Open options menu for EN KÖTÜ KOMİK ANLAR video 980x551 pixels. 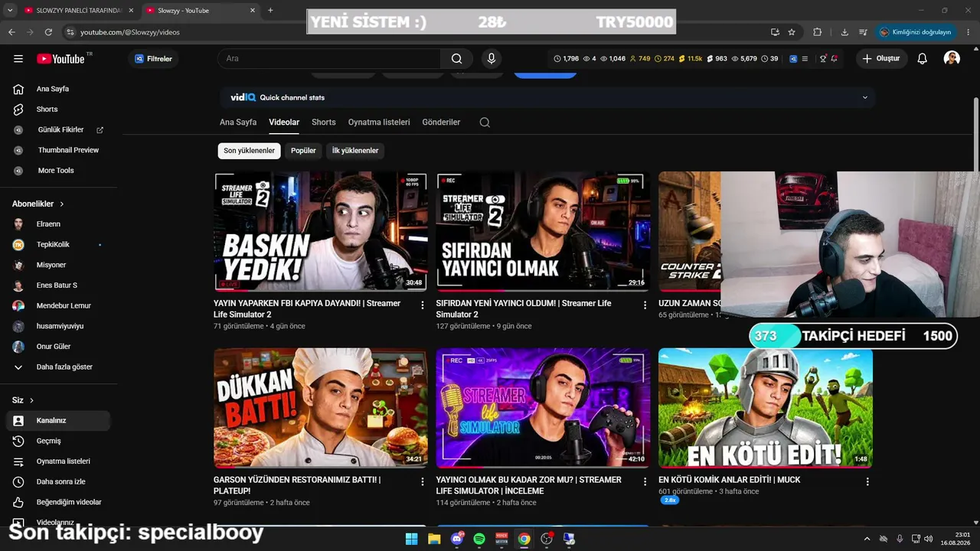[x=867, y=481]
